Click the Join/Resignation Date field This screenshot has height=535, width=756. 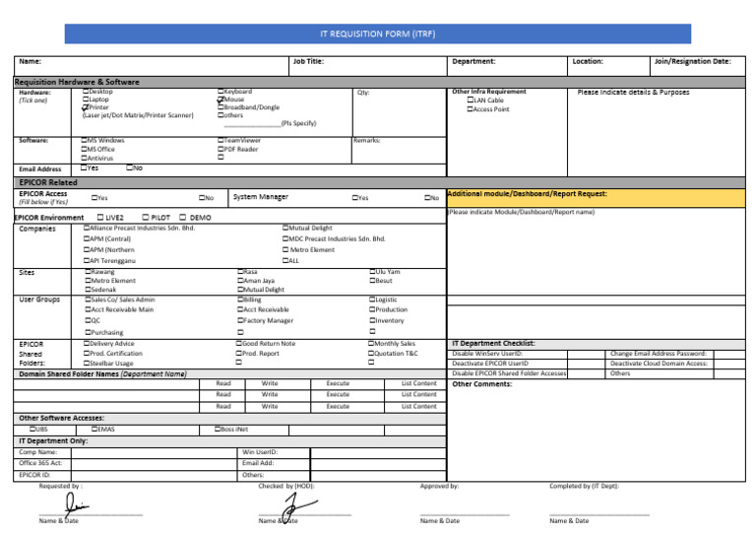point(698,66)
